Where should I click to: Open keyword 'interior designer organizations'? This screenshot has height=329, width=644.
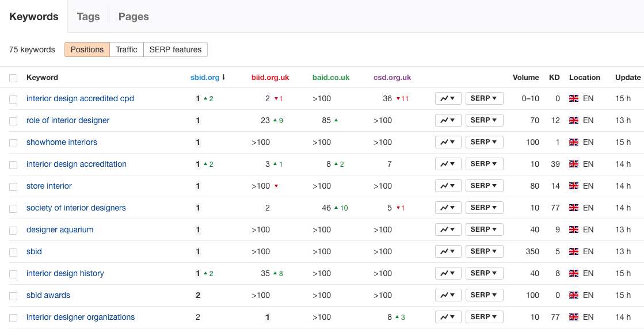tap(81, 317)
